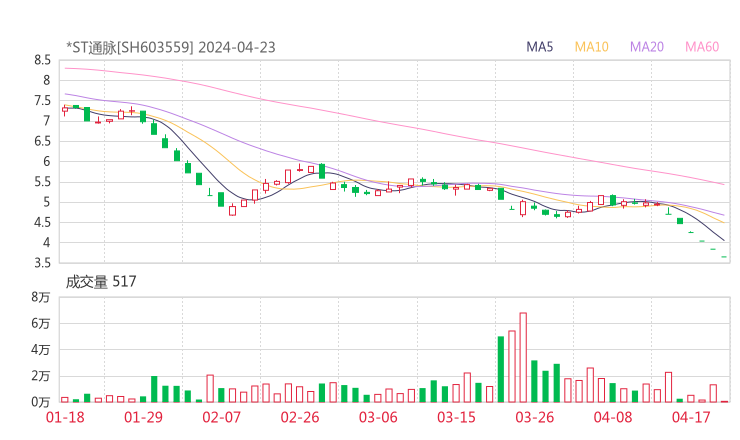Viewport: 740px width, 440px height.
Task: Click the 01-18 date axis label
Action: [x=65, y=417]
